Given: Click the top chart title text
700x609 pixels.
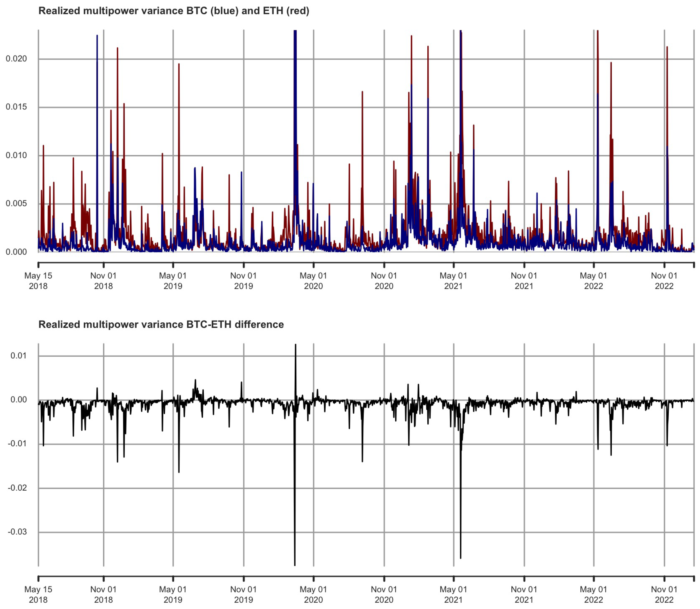Looking at the screenshot, I should tap(174, 11).
